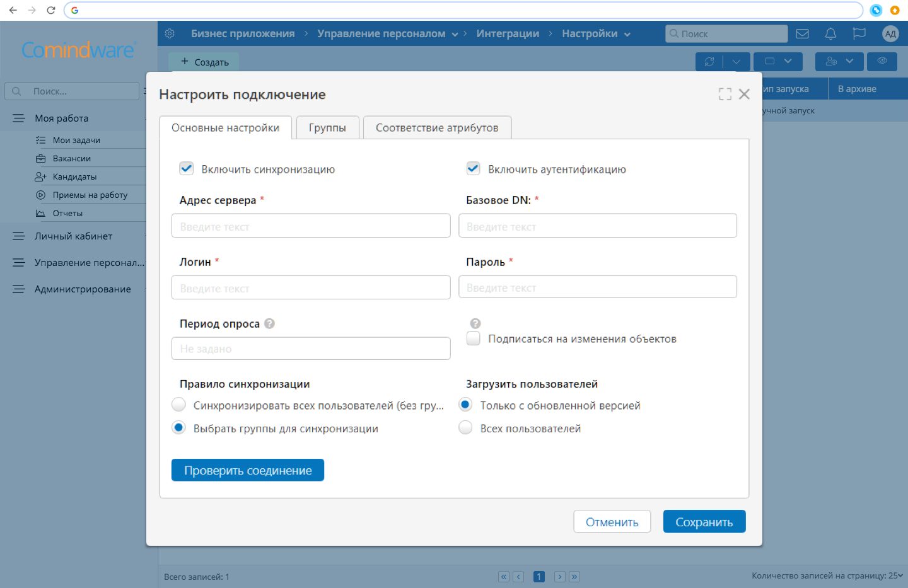Open messages via the envelope icon
Image resolution: width=908 pixels, height=588 pixels.
coord(802,33)
